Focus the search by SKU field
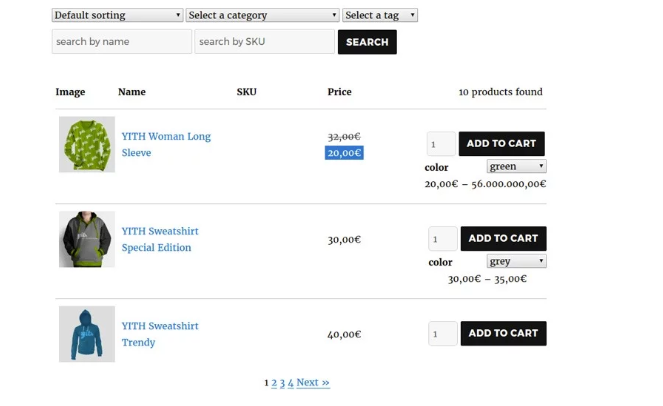This screenshot has width=663, height=406. [x=264, y=41]
